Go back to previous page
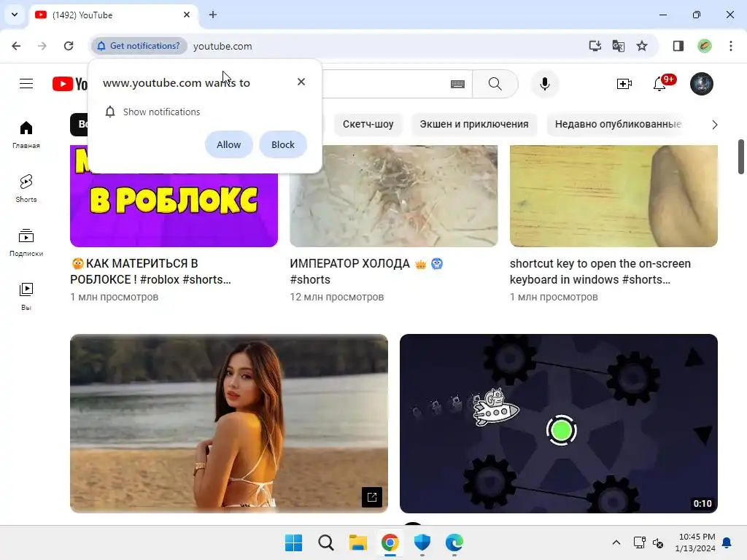This screenshot has height=560, width=747. tap(16, 46)
